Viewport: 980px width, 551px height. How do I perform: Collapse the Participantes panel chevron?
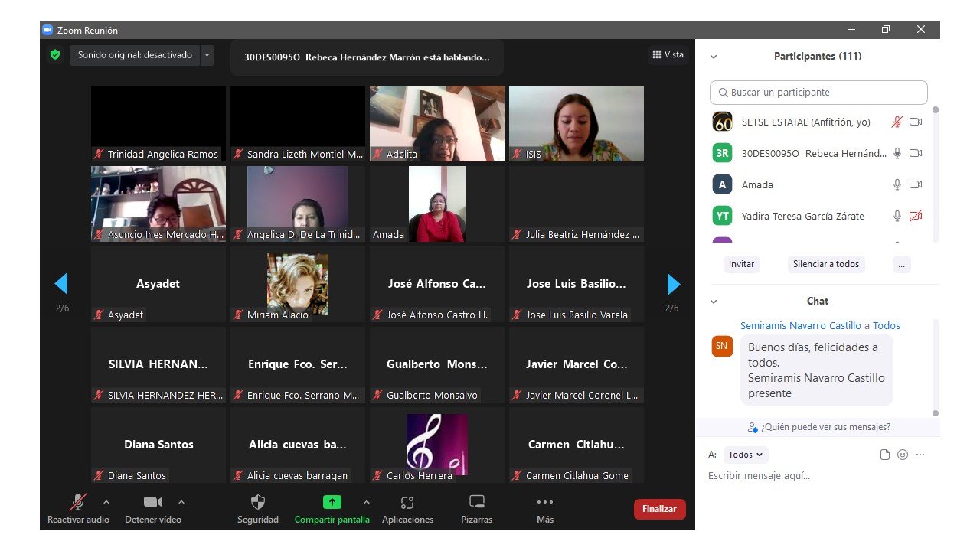(x=714, y=57)
